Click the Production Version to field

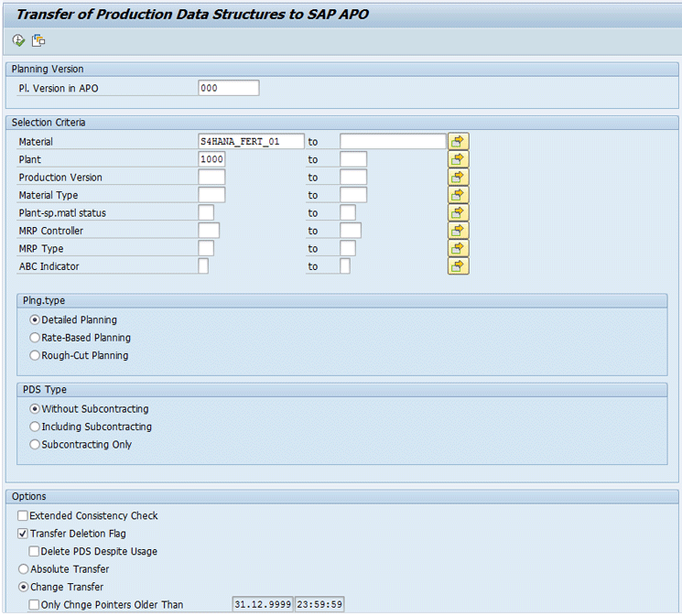point(353,177)
